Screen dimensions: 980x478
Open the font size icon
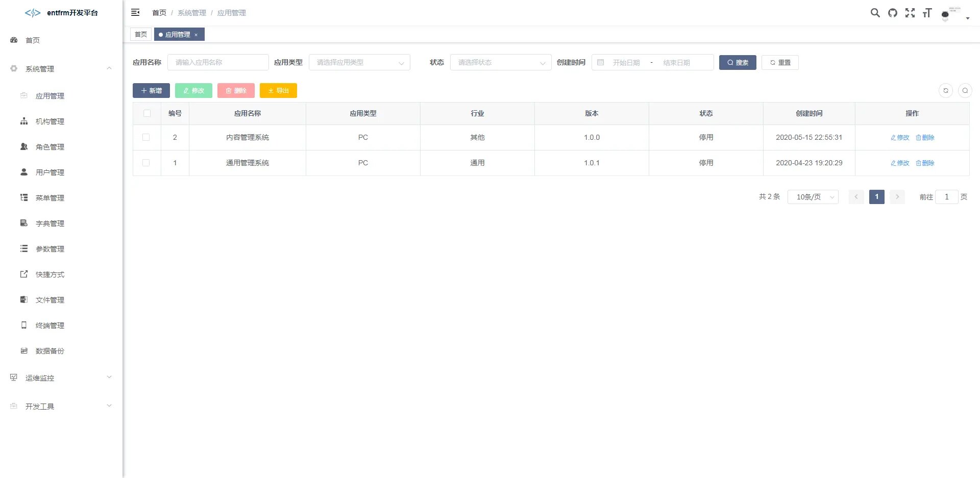coord(927,13)
